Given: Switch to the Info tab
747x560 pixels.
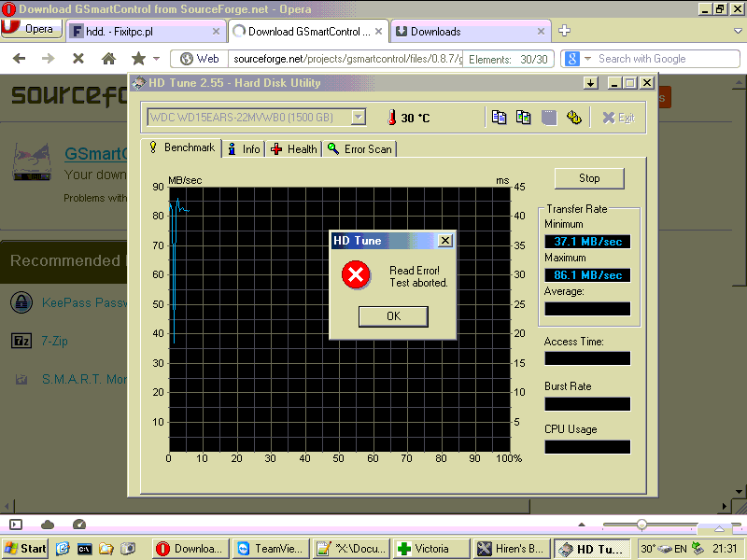Looking at the screenshot, I should tap(245, 149).
